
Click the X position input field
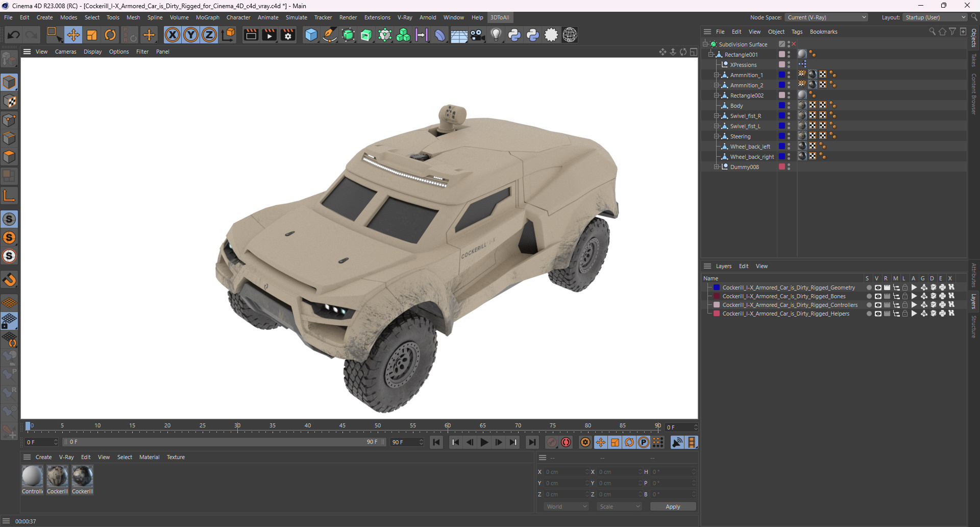point(566,472)
